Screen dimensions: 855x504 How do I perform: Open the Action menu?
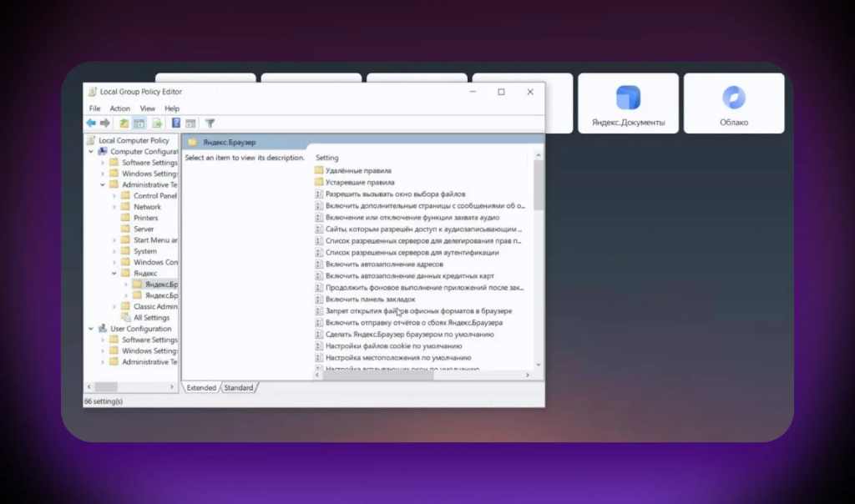119,108
